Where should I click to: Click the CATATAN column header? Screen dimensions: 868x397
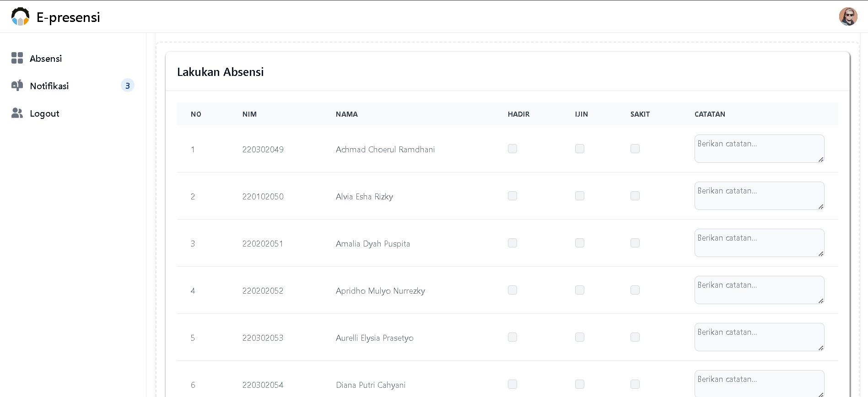710,114
